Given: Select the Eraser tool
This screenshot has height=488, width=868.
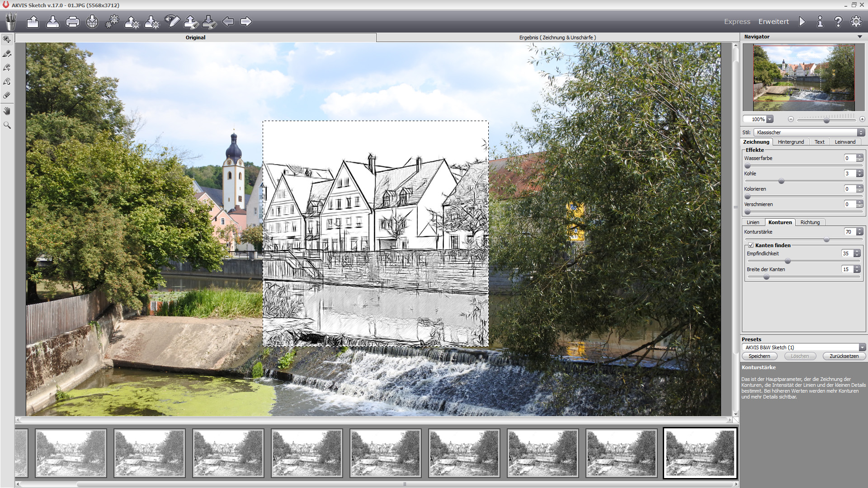Looking at the screenshot, I should pos(7,95).
